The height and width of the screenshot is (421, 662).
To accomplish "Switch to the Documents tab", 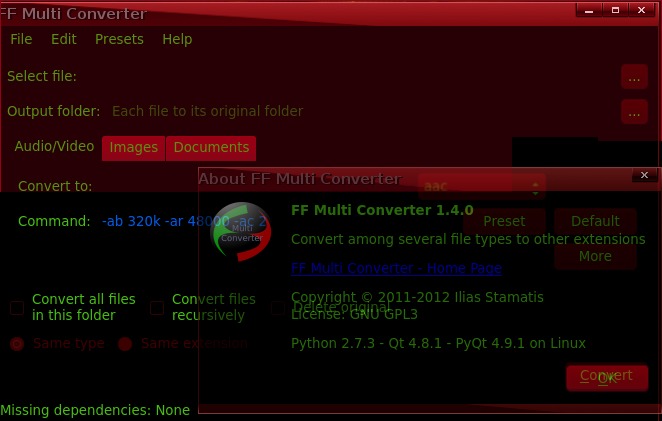I will point(211,148).
